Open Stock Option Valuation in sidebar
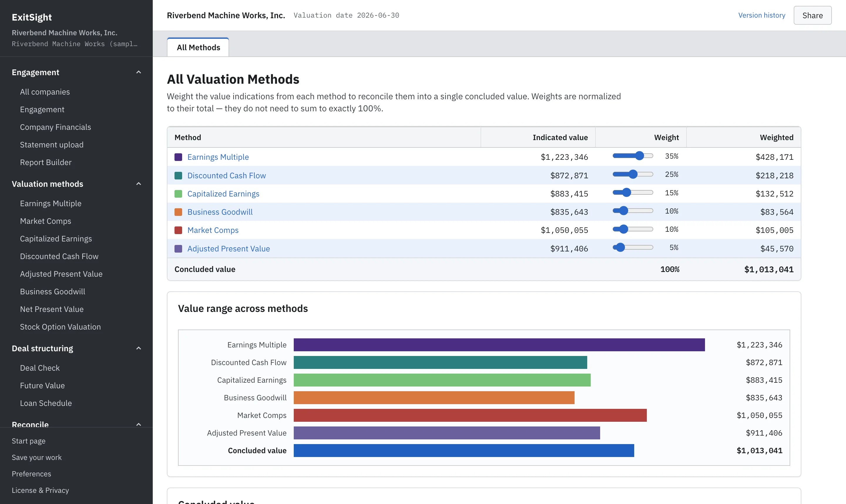The height and width of the screenshot is (504, 846). click(61, 327)
